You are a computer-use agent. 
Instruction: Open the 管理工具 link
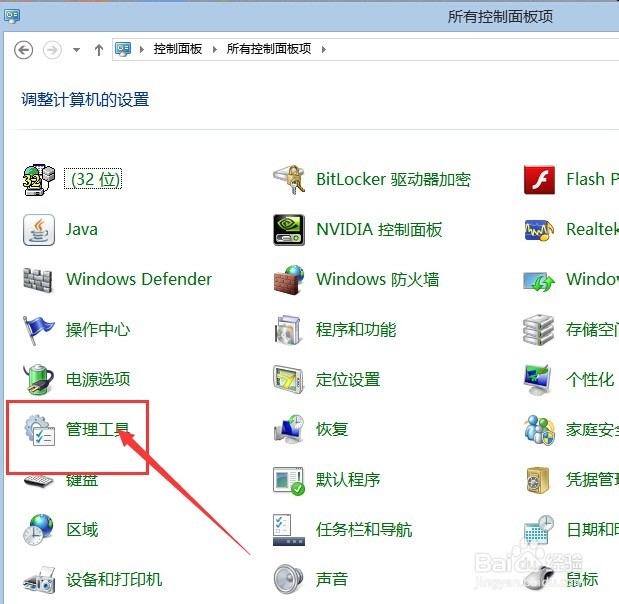(x=98, y=429)
